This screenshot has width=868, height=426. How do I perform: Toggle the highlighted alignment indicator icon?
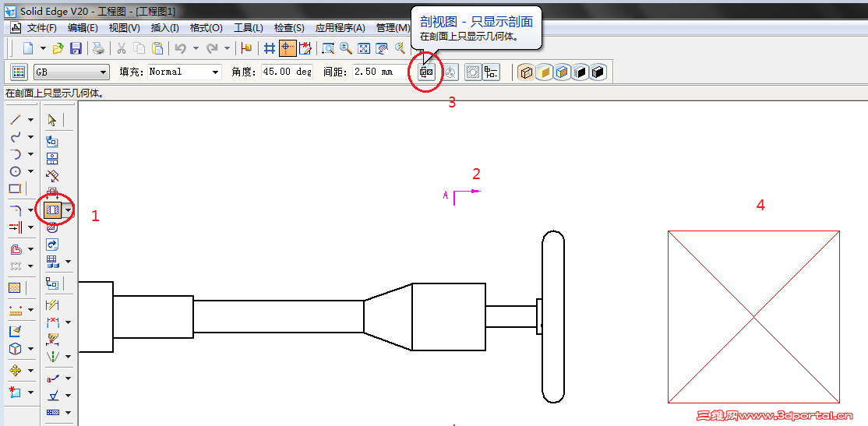[x=288, y=49]
